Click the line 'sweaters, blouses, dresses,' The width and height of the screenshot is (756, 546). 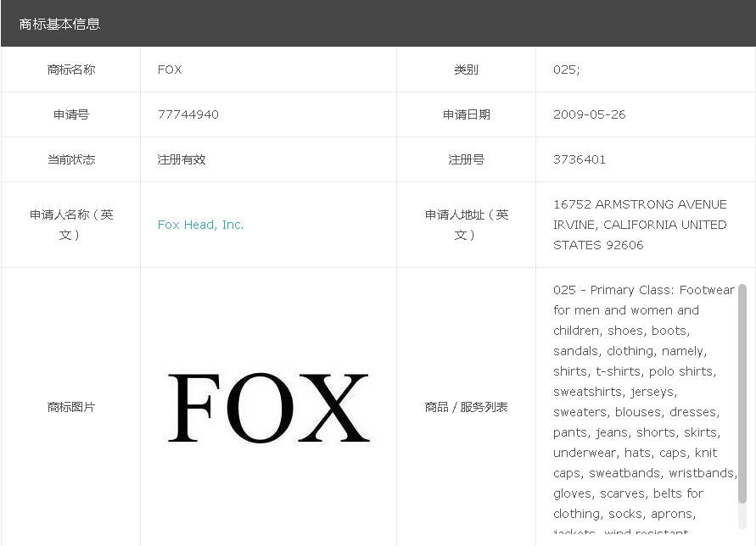pyautogui.click(x=636, y=412)
